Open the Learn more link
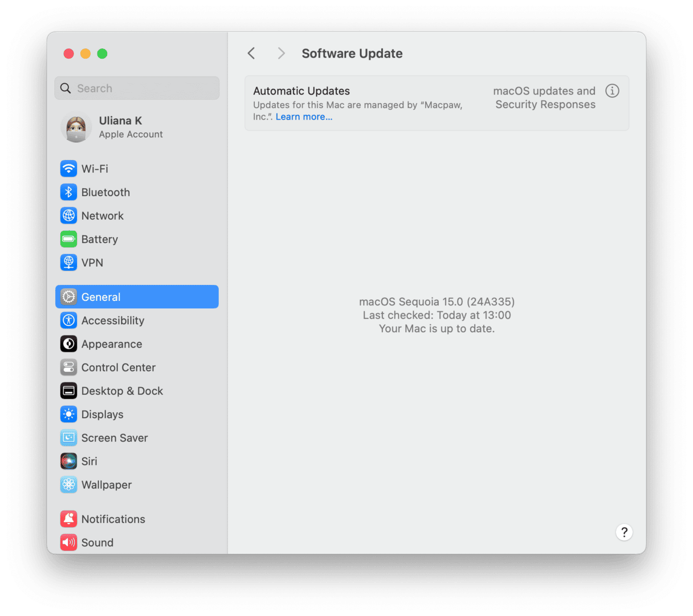 (x=304, y=116)
